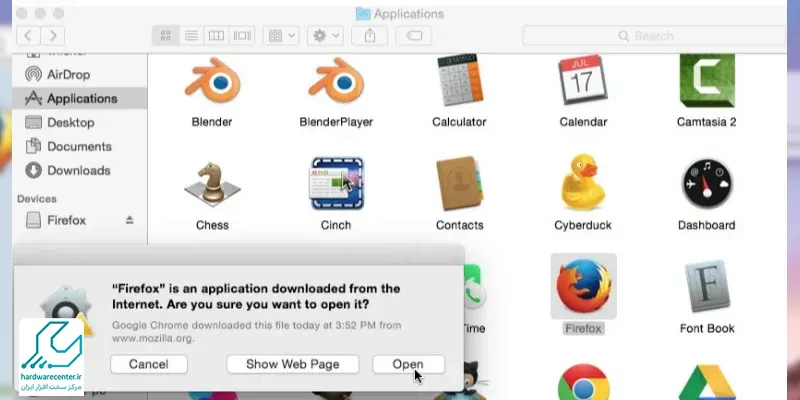The height and width of the screenshot is (400, 800).
Task: Switch to list view in toolbar
Action: tap(191, 35)
